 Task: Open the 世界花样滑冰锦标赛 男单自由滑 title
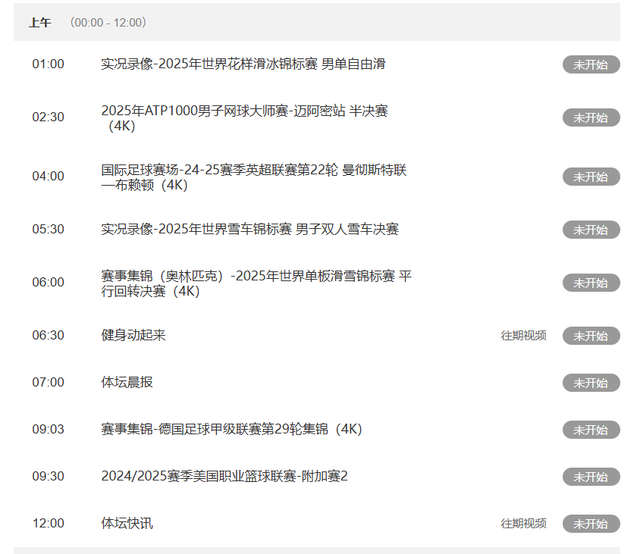point(243,64)
